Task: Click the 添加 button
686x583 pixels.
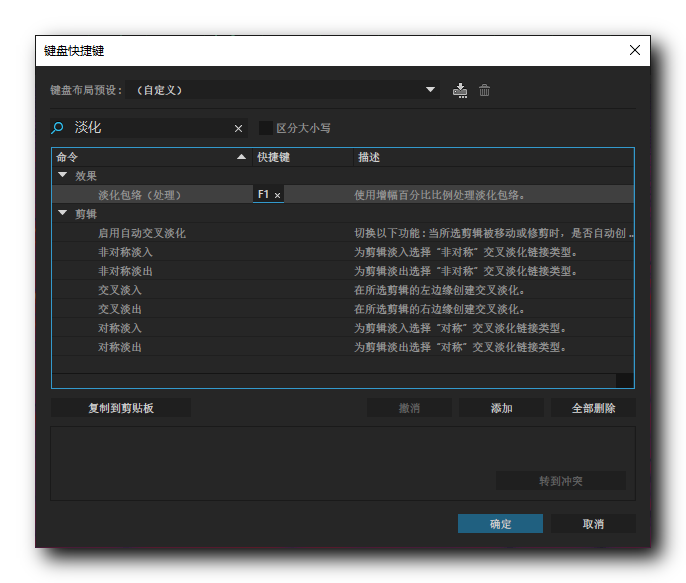Action: pos(501,408)
